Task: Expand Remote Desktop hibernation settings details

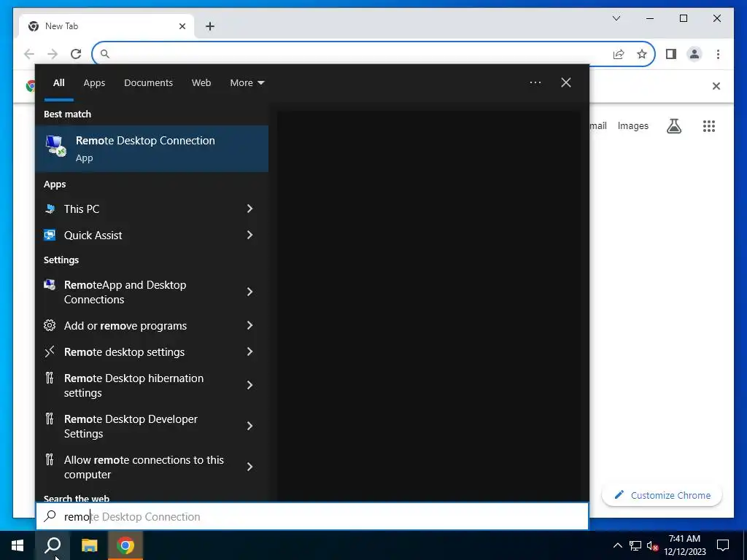Action: [249, 385]
